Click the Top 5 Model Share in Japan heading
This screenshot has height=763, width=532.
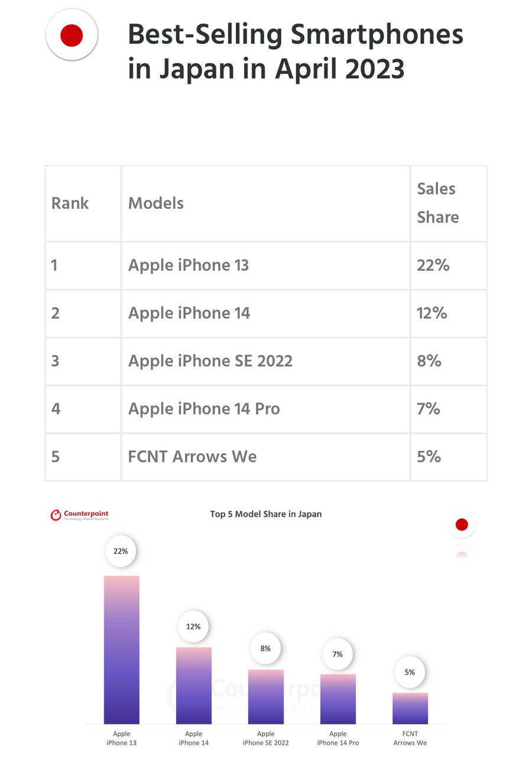pyautogui.click(x=266, y=514)
